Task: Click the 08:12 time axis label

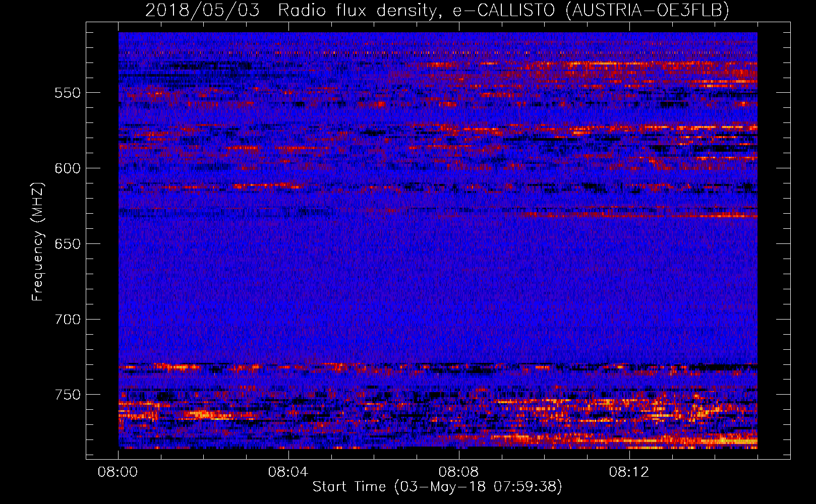Action: [629, 472]
